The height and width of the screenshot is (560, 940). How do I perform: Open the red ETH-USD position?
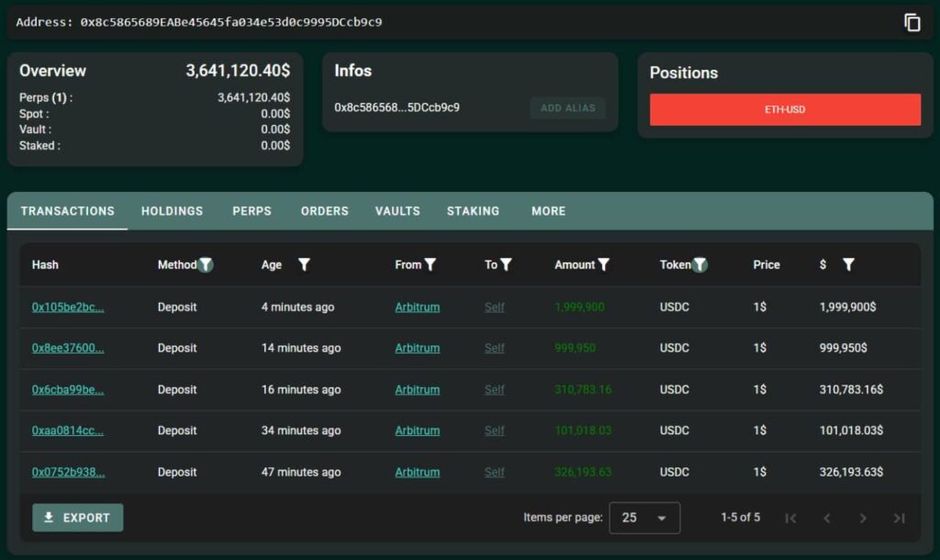[785, 109]
